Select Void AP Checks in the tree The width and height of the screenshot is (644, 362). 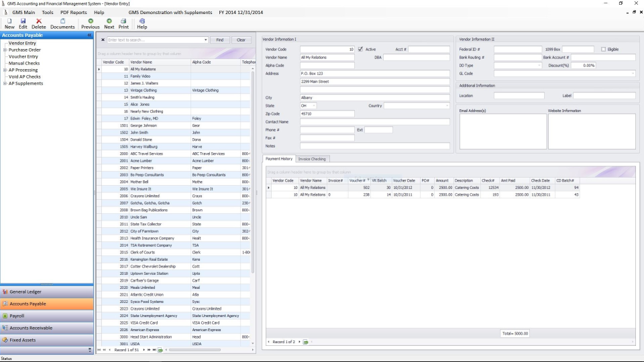coord(25,76)
